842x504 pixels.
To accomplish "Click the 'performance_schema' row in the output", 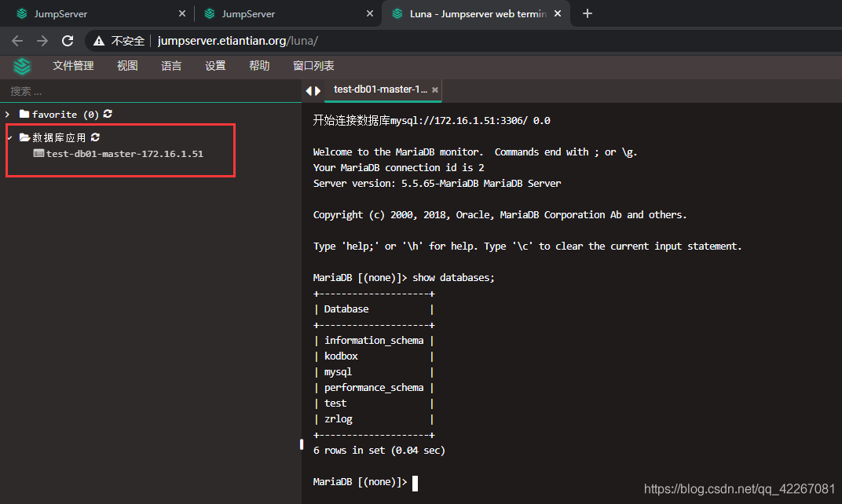I will coord(374,388).
